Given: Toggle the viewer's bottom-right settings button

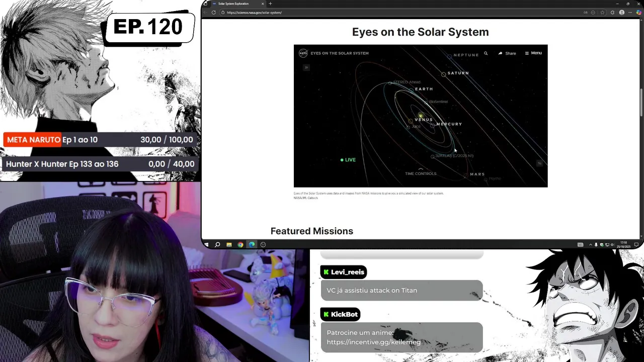Looking at the screenshot, I should coord(539,163).
